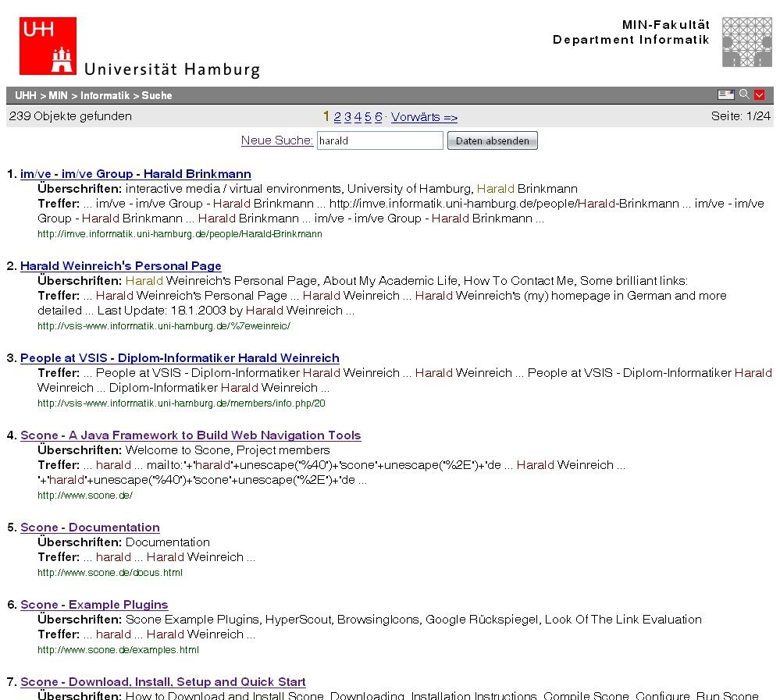Click the Department Informatik header text

click(631, 40)
